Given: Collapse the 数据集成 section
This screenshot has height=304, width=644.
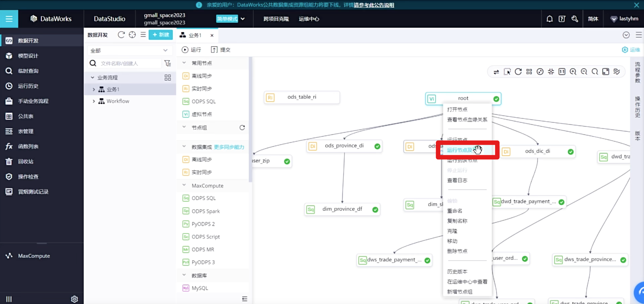Looking at the screenshot, I should click(184, 146).
